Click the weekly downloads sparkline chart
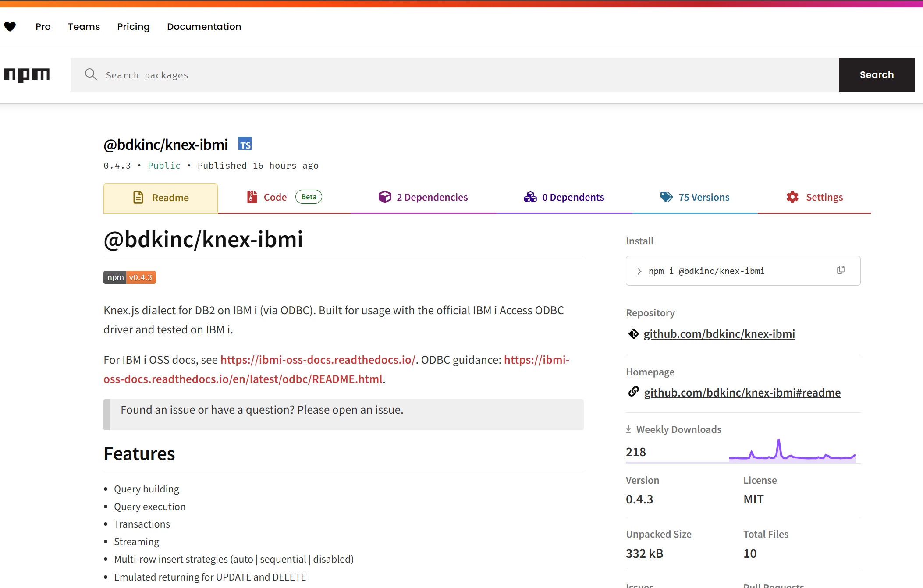Viewport: 923px width, 588px height. 792,450
